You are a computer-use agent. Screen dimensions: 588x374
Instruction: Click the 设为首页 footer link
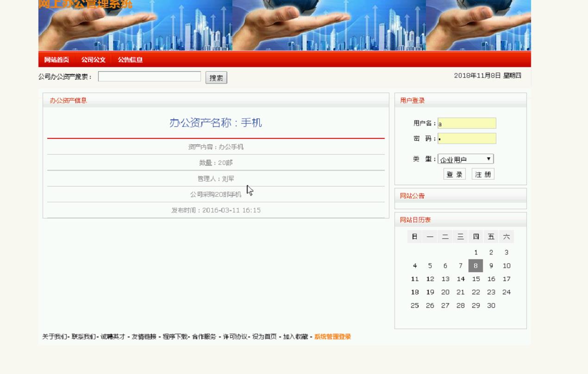click(x=264, y=337)
